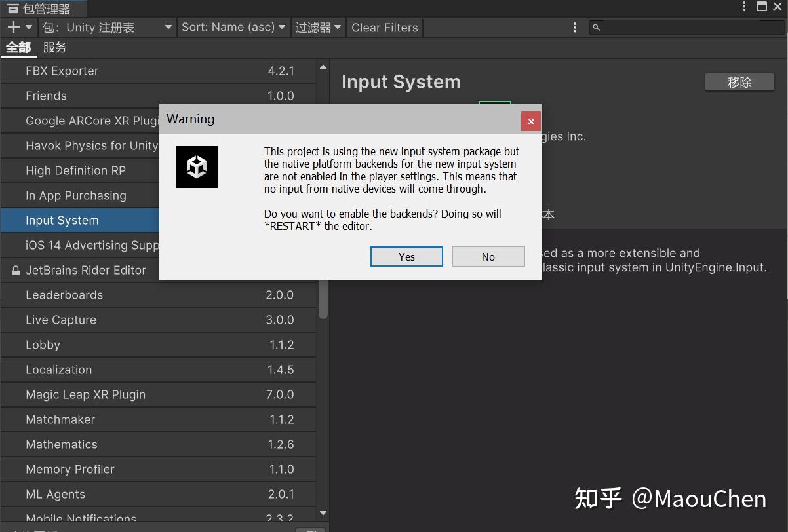Click 移除 to remove Input System

[739, 82]
